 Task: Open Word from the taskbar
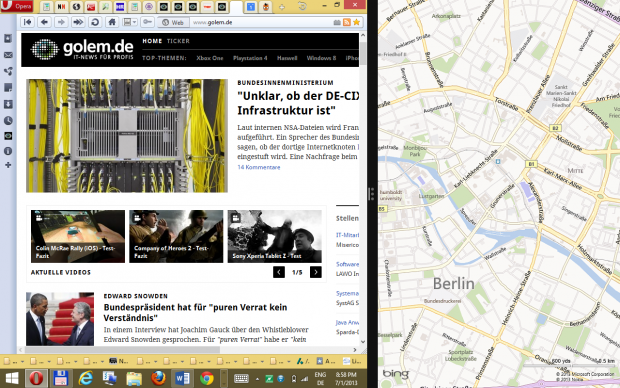[182, 379]
